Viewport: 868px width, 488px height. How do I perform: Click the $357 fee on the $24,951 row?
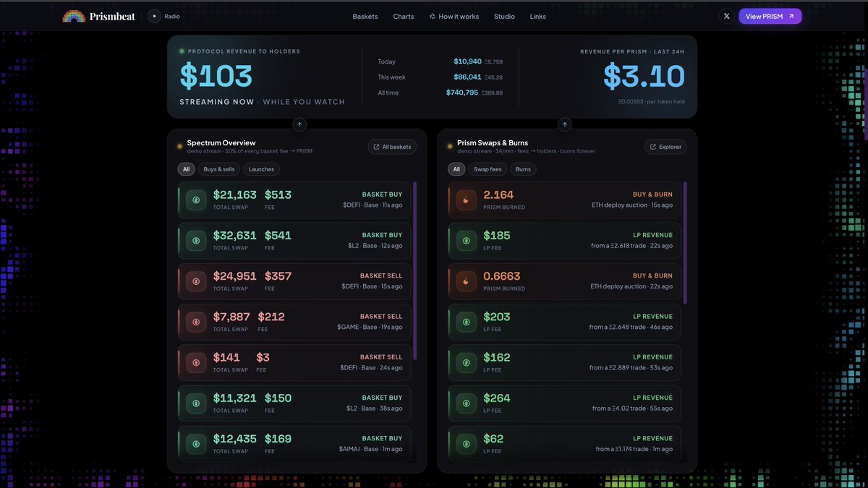tap(278, 275)
